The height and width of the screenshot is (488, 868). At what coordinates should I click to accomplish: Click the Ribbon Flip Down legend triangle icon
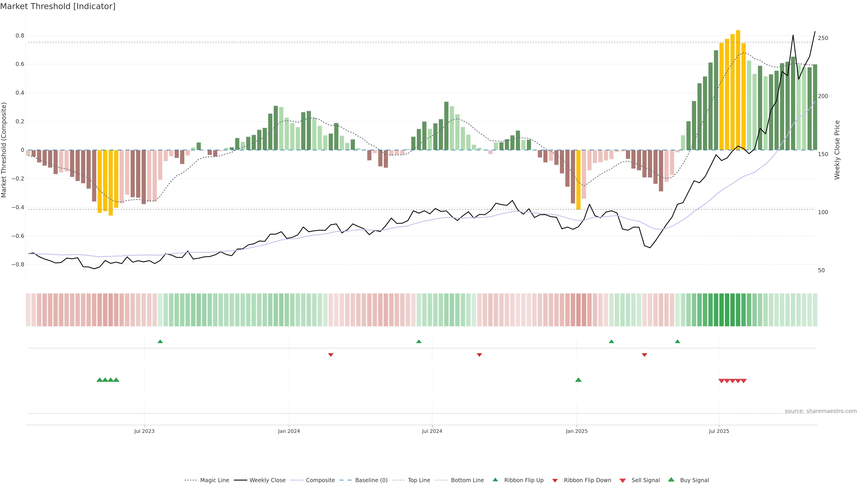555,481
